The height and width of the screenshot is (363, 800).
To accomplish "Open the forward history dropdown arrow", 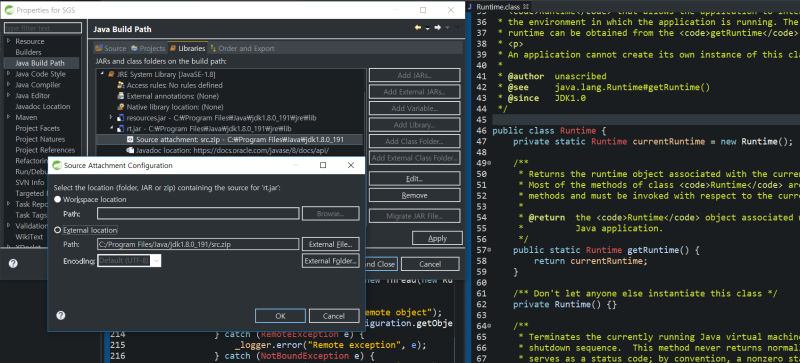I will [x=447, y=28].
